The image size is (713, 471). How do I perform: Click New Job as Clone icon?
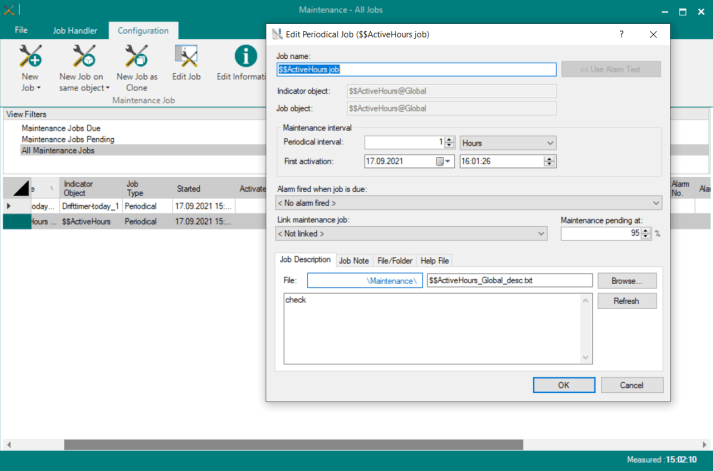click(x=137, y=56)
